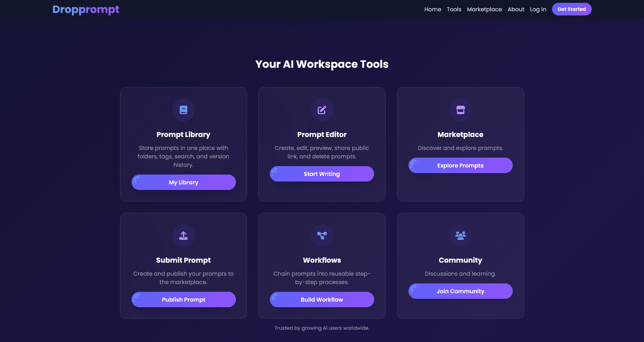Click Start Writing in Prompt Editor card

point(322,173)
